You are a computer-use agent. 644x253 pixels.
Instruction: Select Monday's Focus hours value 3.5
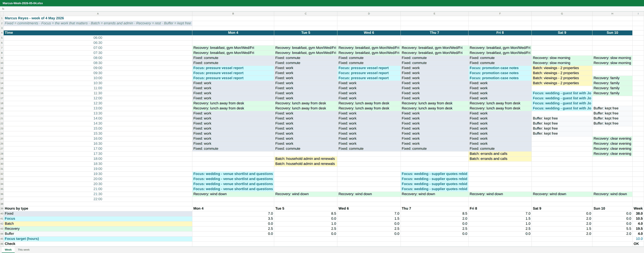click(233, 219)
